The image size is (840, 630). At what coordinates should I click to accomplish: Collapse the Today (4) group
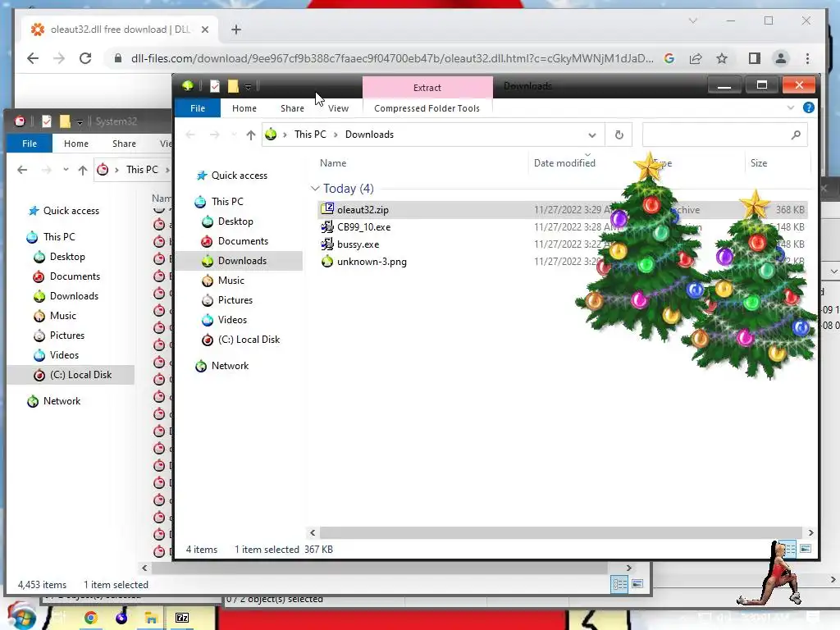pyautogui.click(x=315, y=189)
